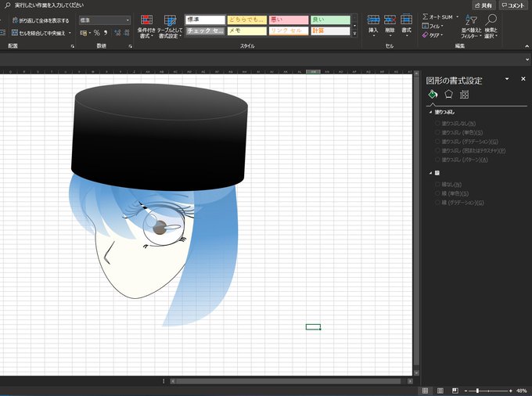Click オート SUM button
The width and height of the screenshot is (532, 396).
coord(437,16)
